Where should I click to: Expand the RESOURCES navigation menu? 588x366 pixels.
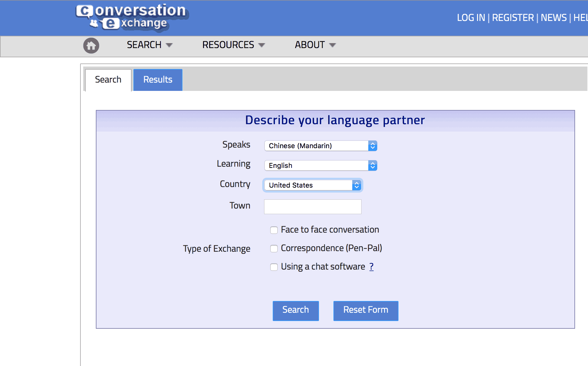pyautogui.click(x=234, y=45)
